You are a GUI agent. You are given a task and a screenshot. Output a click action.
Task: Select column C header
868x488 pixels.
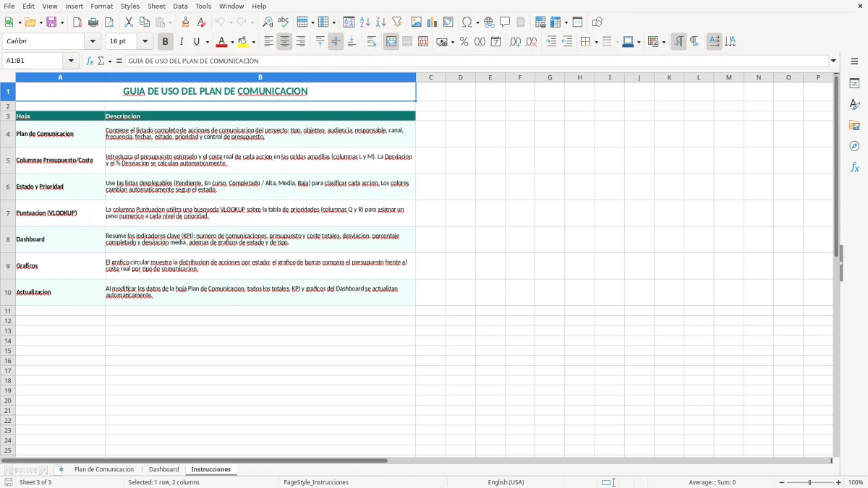tap(430, 77)
